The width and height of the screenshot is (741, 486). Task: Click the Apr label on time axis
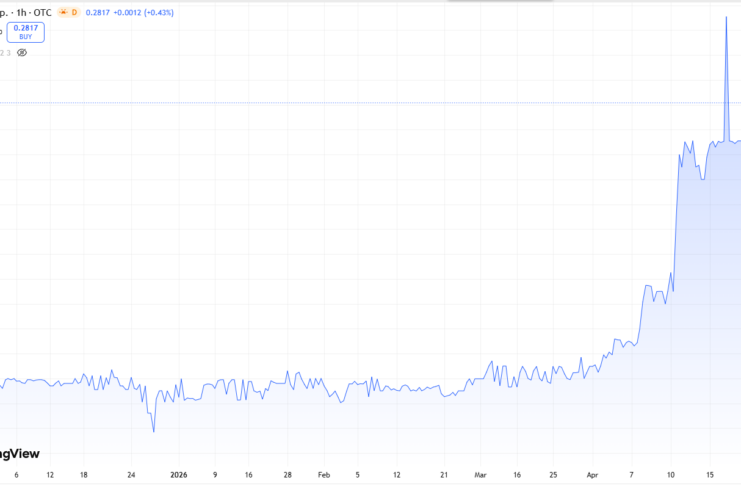592,475
